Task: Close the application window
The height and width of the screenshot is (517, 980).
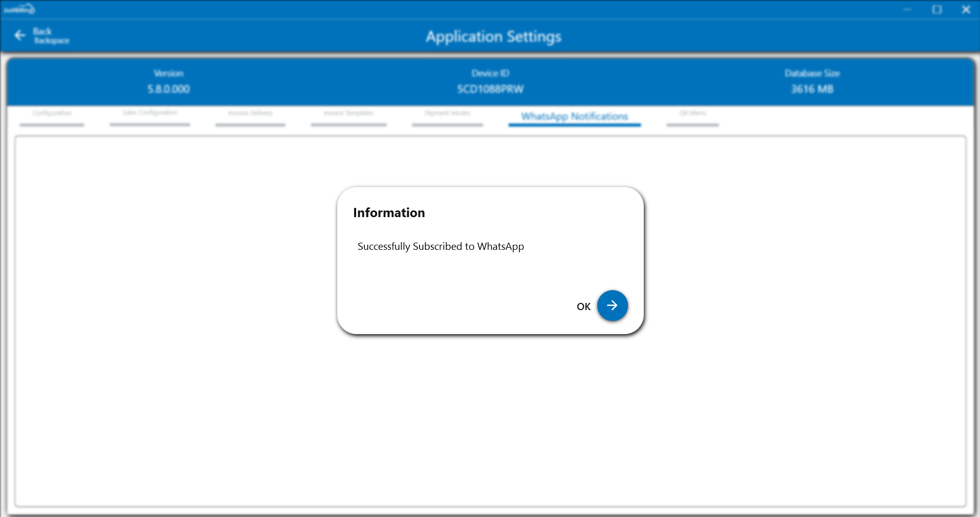Action: 966,9
